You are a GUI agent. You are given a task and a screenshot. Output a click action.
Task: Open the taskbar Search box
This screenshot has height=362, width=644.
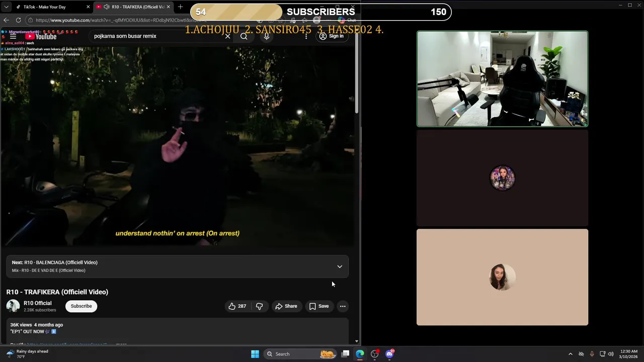[x=300, y=354]
